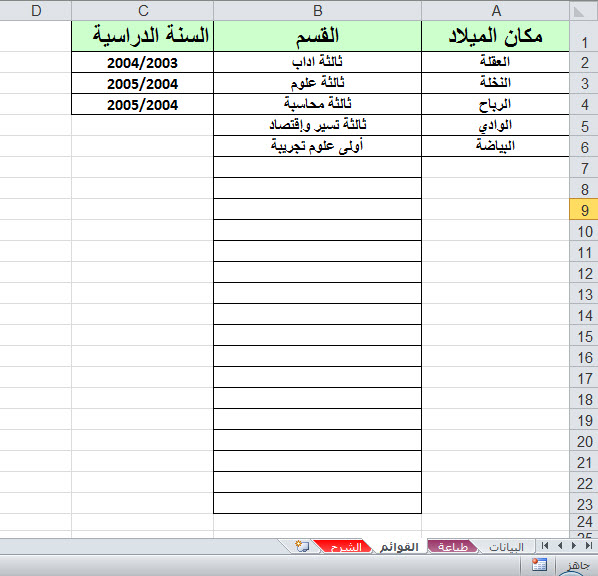Viewport: 598px width, 576px height.
Task: Select column C header
Action: (x=143, y=11)
